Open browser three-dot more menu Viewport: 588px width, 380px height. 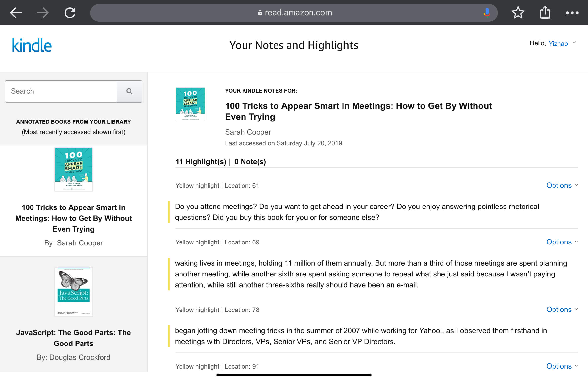pos(572,13)
